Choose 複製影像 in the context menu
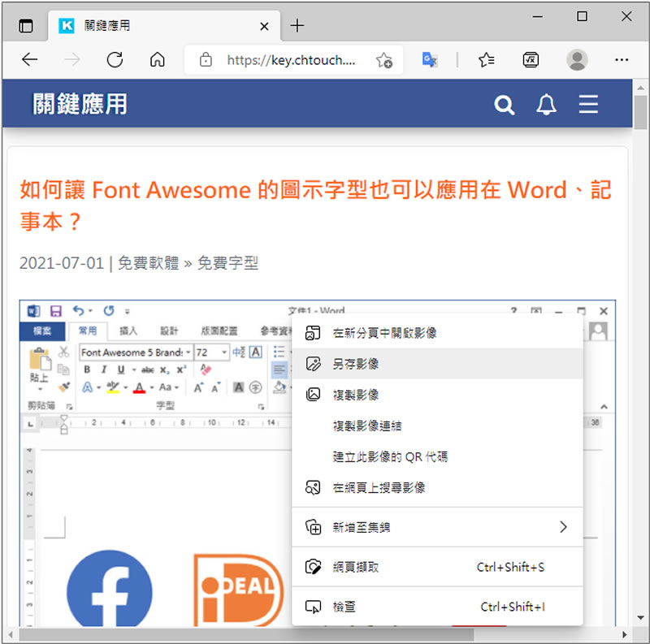The image size is (650, 644). coord(437,395)
